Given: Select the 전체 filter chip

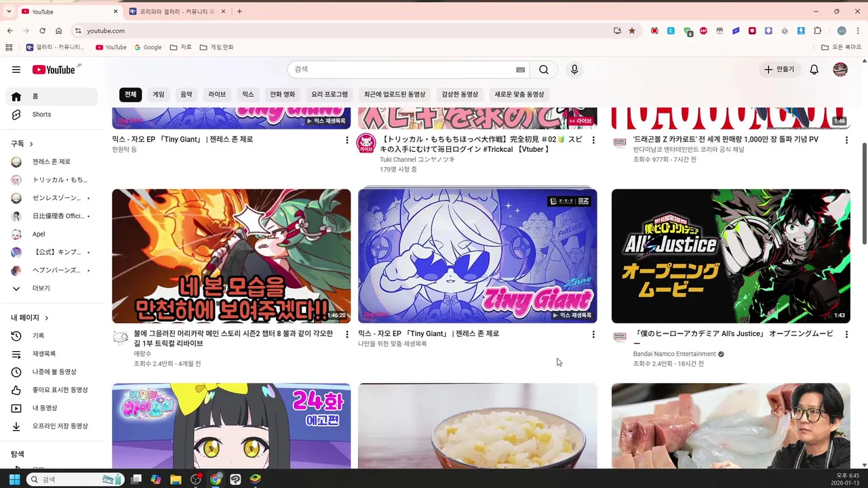Looking at the screenshot, I should click(x=130, y=94).
